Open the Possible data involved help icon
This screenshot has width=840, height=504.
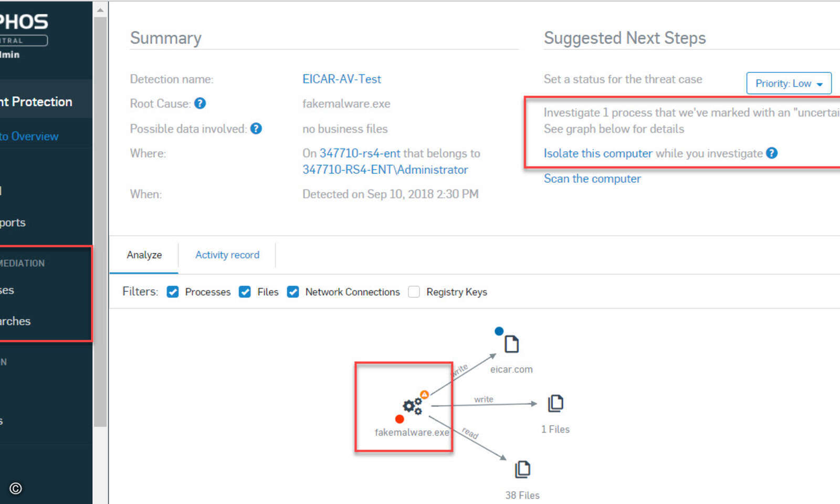(256, 129)
